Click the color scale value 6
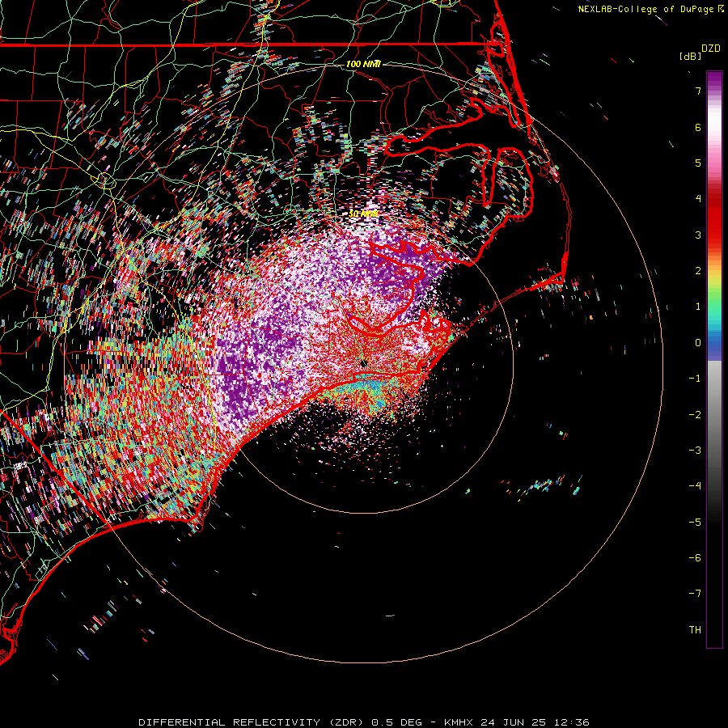 [x=698, y=127]
